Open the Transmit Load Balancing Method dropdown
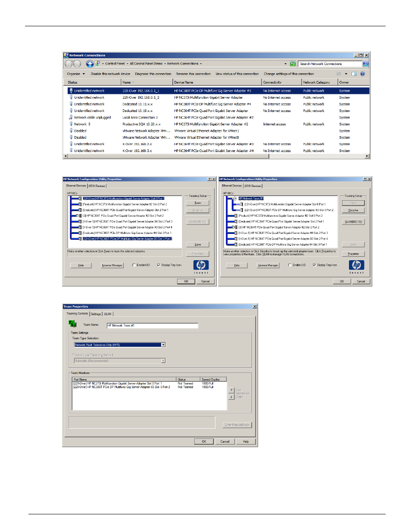 pyautogui.click(x=120, y=361)
